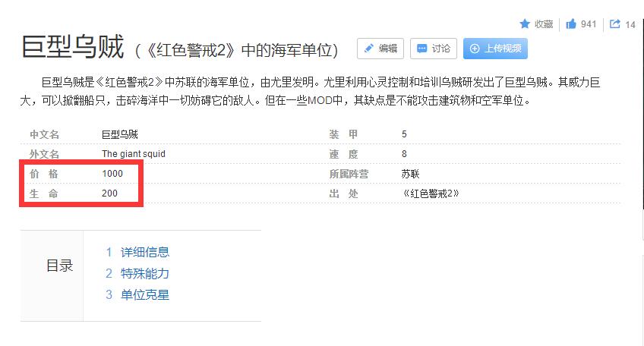Click the 装甲 field label
Screen dimensions: 644x346
(344, 134)
